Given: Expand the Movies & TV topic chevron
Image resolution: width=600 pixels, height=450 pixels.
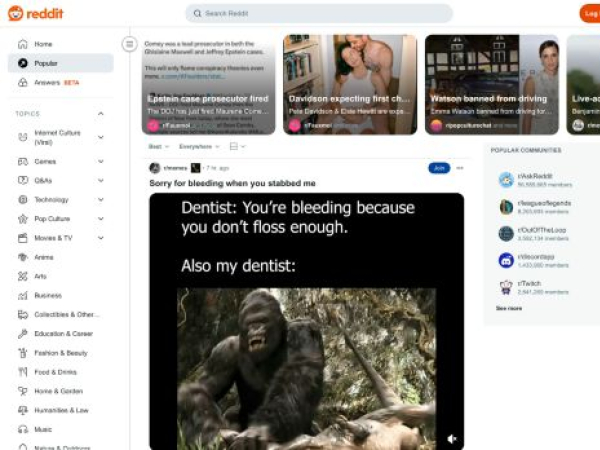Looking at the screenshot, I should (x=101, y=238).
